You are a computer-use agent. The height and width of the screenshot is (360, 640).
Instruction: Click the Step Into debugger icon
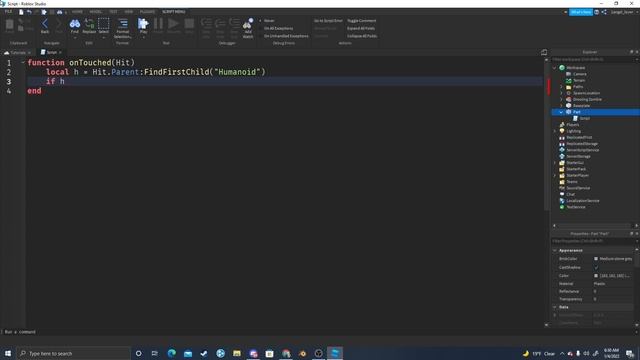coord(206,23)
